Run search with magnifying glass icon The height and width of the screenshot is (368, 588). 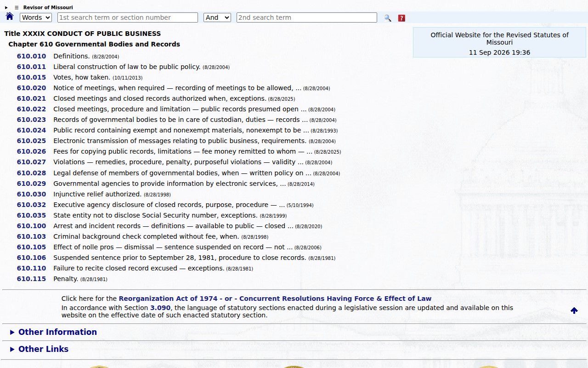[x=388, y=18]
